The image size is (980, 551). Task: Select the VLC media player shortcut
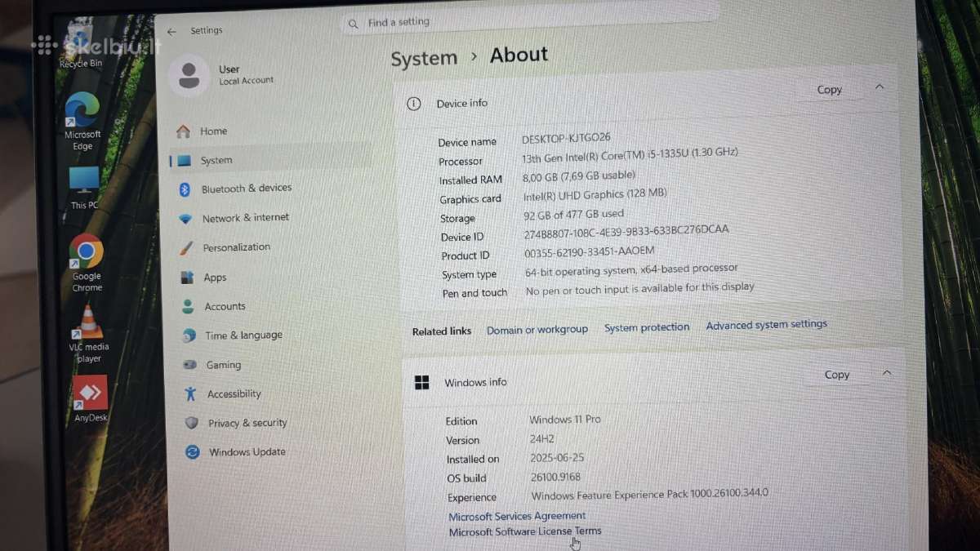(88, 334)
